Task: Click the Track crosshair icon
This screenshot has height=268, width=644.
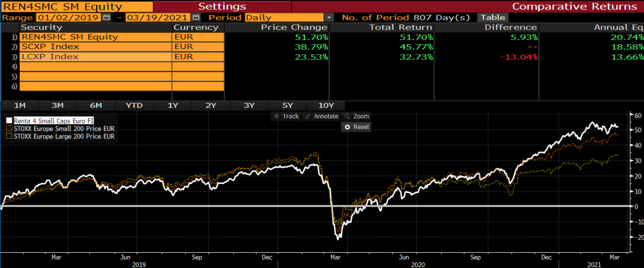Action: coord(276,116)
